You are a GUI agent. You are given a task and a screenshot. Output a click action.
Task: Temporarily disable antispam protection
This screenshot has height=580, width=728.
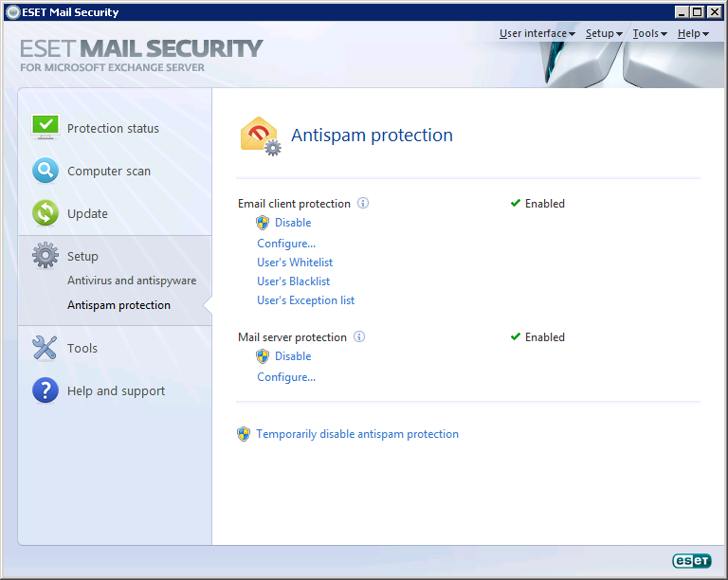click(x=357, y=434)
